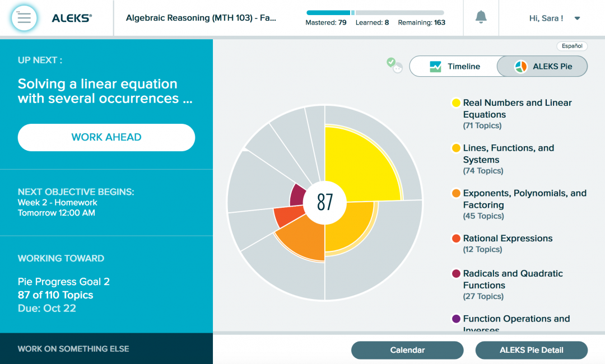
Task: Click the mastery progress bar
Action: click(x=375, y=12)
